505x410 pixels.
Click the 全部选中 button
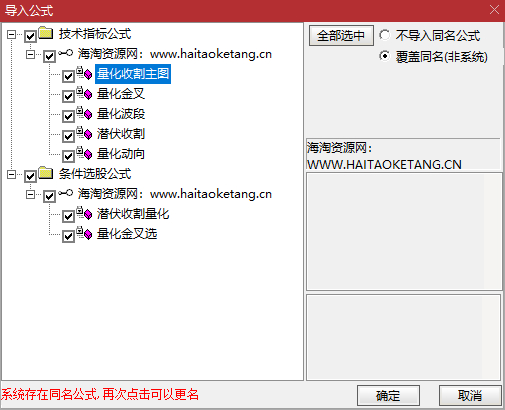point(341,35)
